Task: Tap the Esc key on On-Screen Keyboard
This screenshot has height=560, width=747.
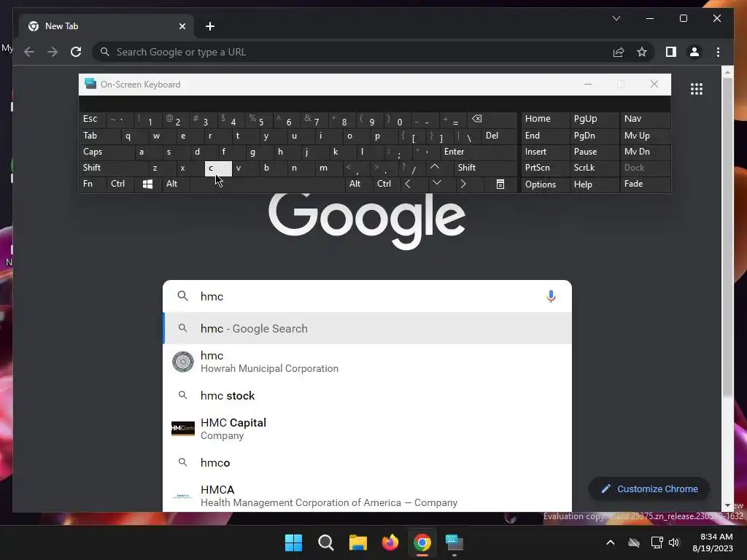Action: (93, 119)
